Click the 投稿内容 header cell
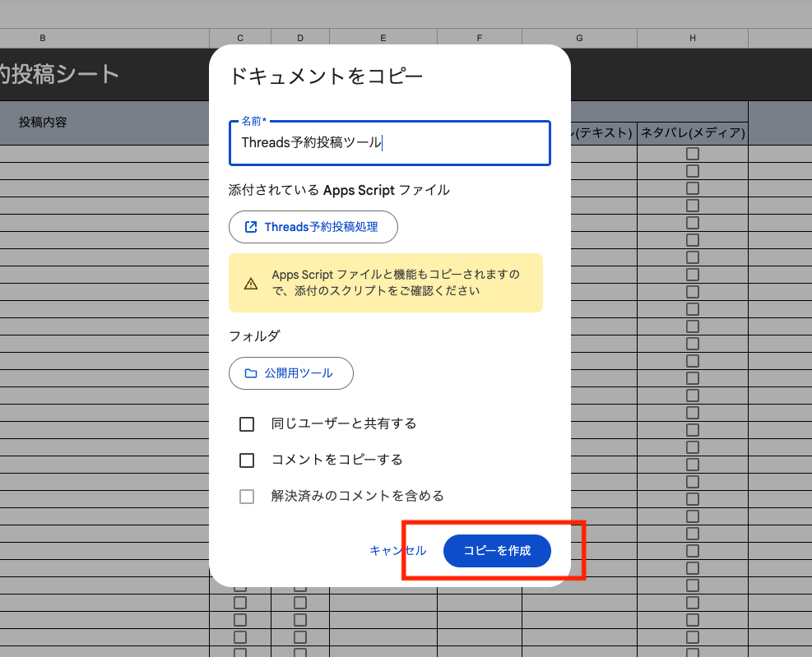This screenshot has width=812, height=657. [x=43, y=123]
